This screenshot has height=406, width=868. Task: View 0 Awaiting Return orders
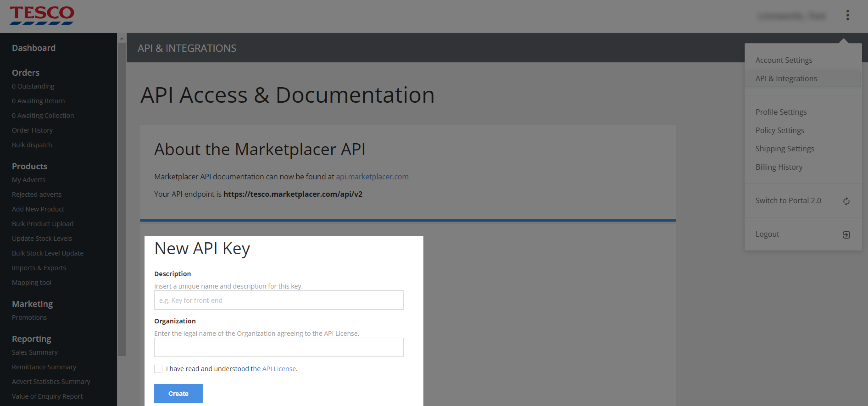(38, 101)
